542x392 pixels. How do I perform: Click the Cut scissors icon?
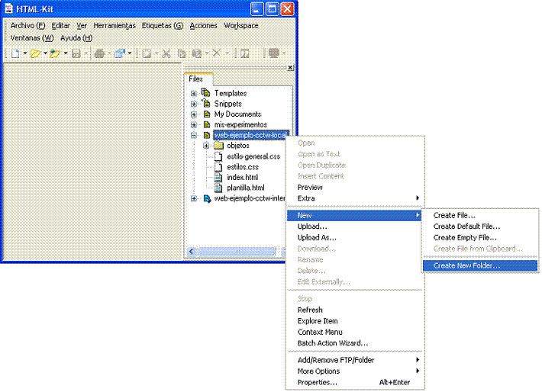click(166, 53)
